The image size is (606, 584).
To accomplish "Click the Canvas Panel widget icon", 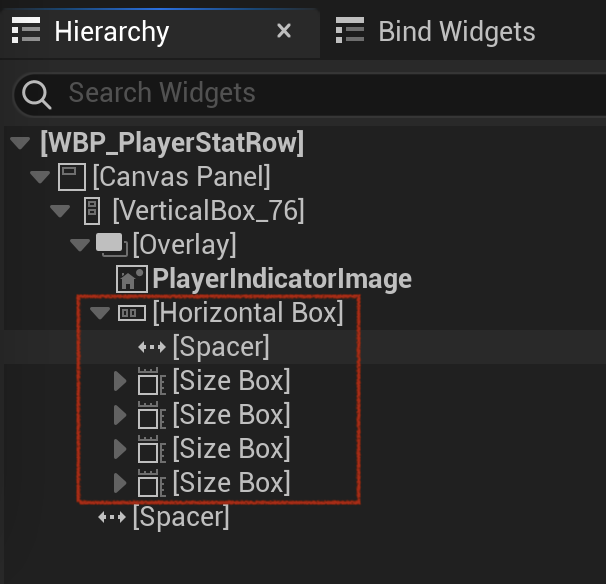I will click(x=71, y=177).
